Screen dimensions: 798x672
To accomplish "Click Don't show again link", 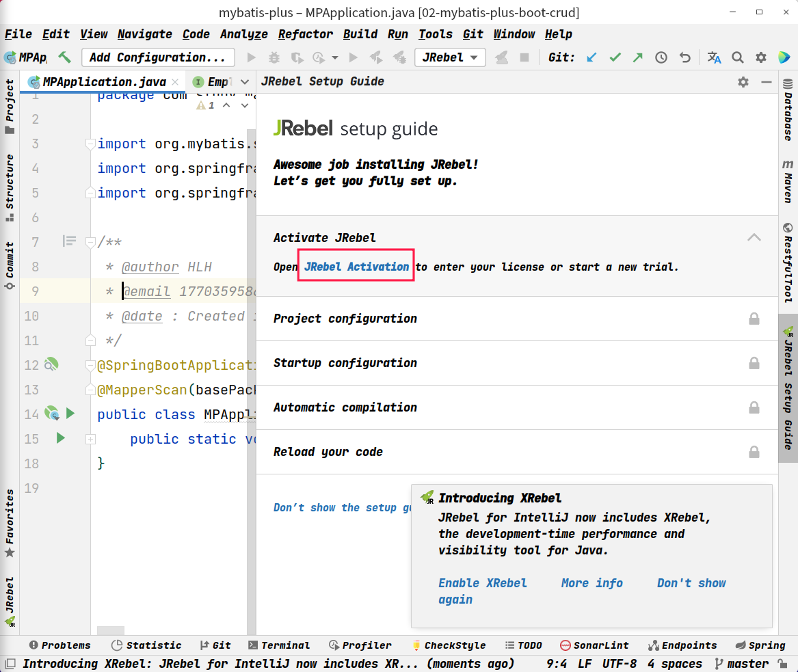I will tap(691, 583).
